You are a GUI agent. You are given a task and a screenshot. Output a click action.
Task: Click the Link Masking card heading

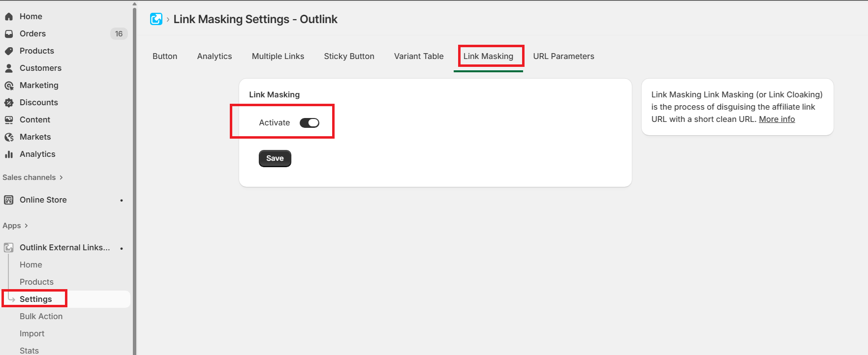(x=274, y=94)
